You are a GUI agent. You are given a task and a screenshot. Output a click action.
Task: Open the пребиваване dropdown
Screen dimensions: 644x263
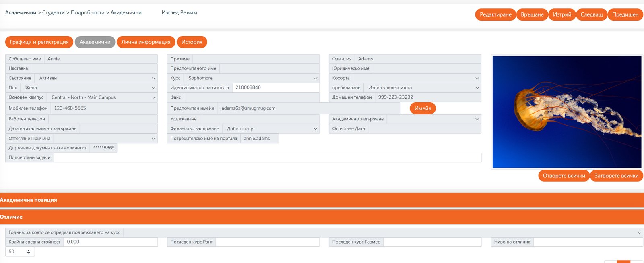tap(422, 88)
